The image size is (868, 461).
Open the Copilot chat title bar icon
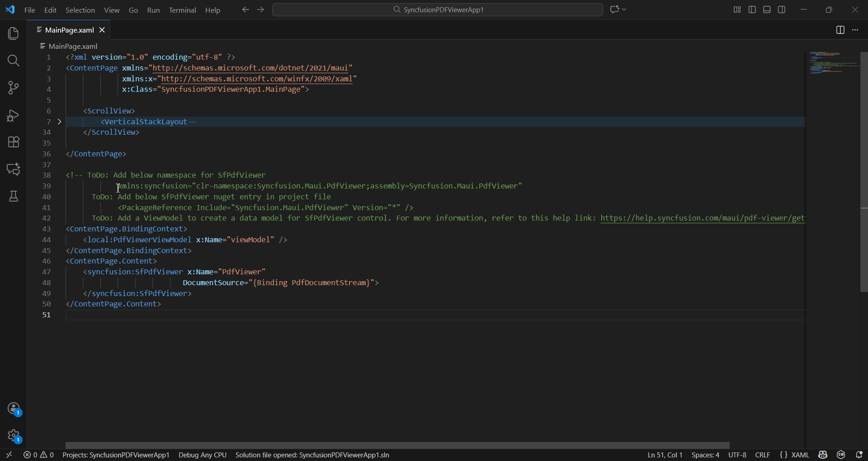click(x=614, y=9)
